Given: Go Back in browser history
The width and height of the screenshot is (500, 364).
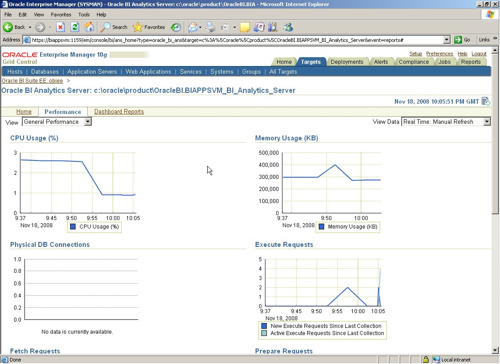Looking at the screenshot, I should [14, 27].
